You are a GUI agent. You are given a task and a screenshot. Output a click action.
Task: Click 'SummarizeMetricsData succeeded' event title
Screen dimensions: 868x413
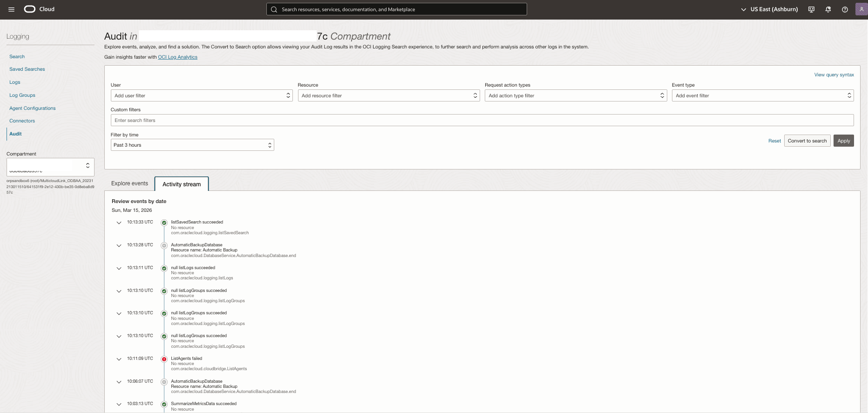203,404
